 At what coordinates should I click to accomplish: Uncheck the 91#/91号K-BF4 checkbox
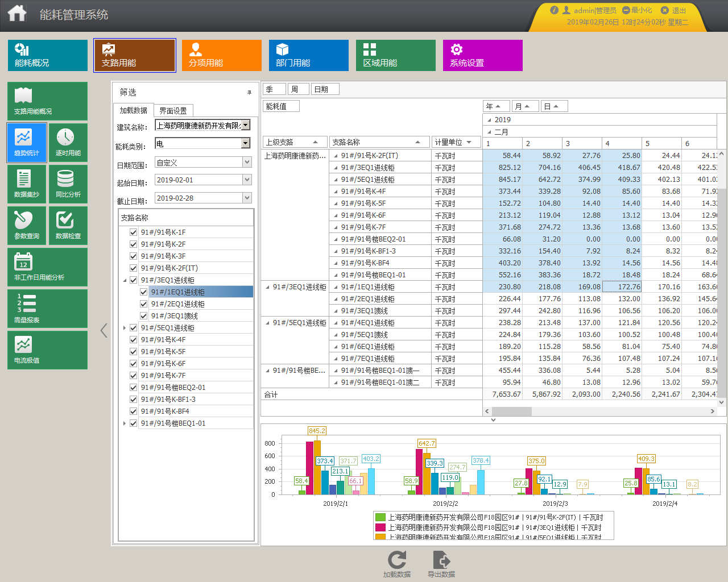(133, 411)
